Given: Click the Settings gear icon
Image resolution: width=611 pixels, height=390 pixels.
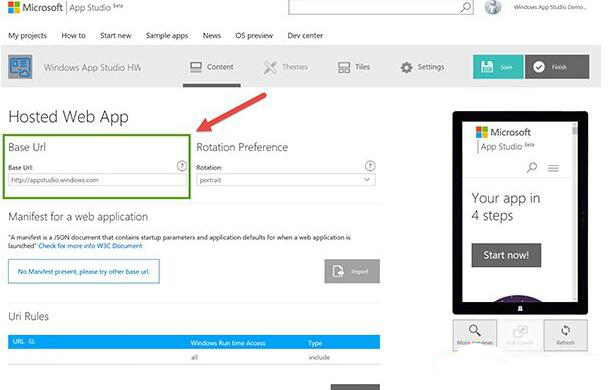Looking at the screenshot, I should 406,67.
